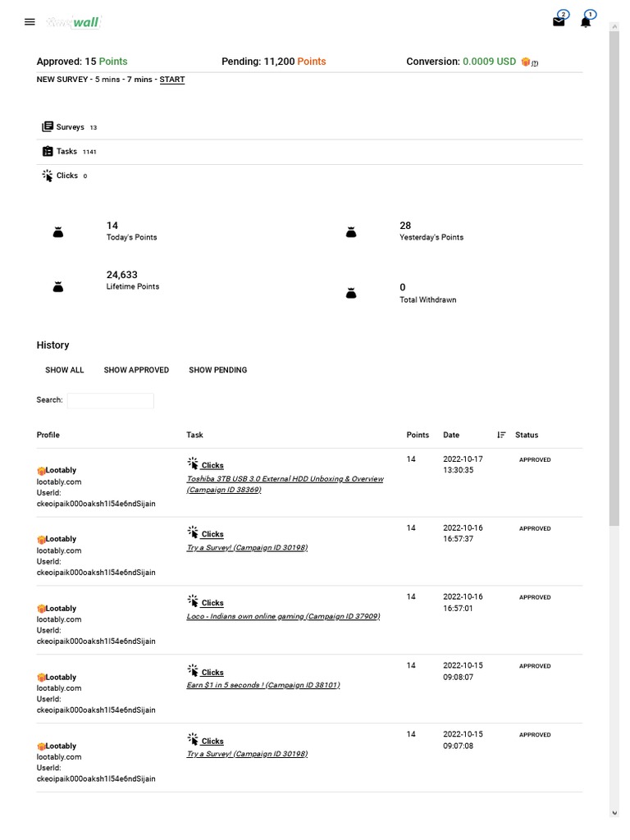
Task: Click the Lifetime Points money bag icon
Action: tap(58, 287)
